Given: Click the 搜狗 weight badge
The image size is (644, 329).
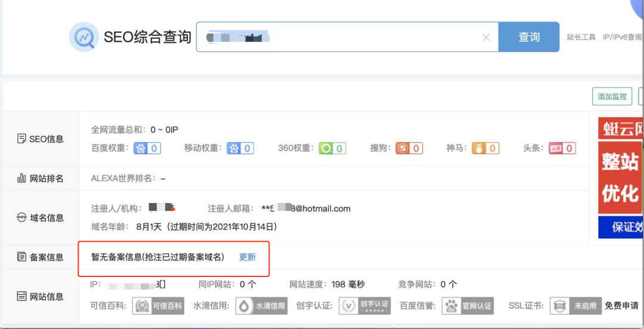Looking at the screenshot, I should 409,148.
